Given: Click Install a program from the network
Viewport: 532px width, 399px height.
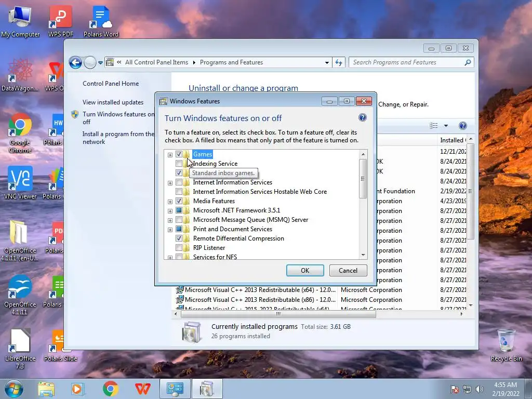Looking at the screenshot, I should coord(118,138).
